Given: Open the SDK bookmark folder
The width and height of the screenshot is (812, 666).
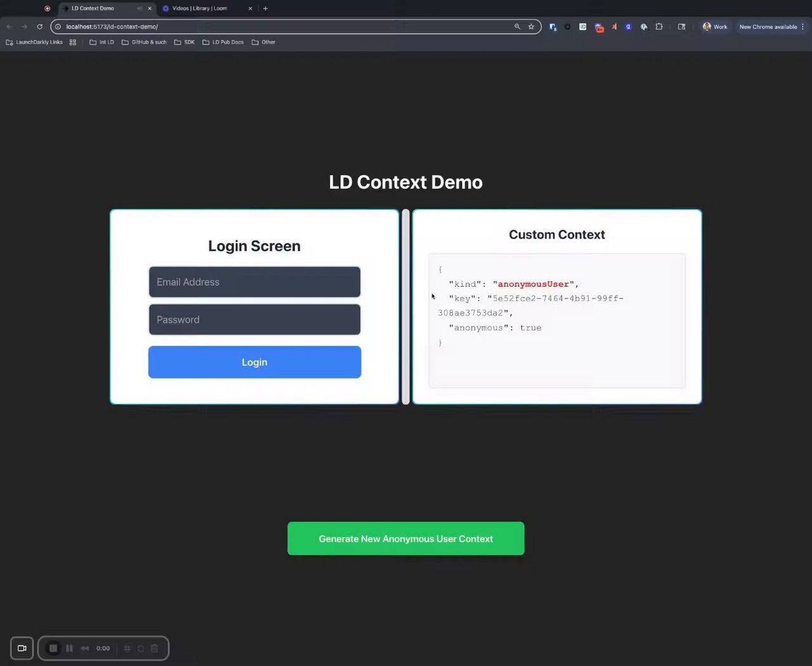Looking at the screenshot, I should (185, 42).
